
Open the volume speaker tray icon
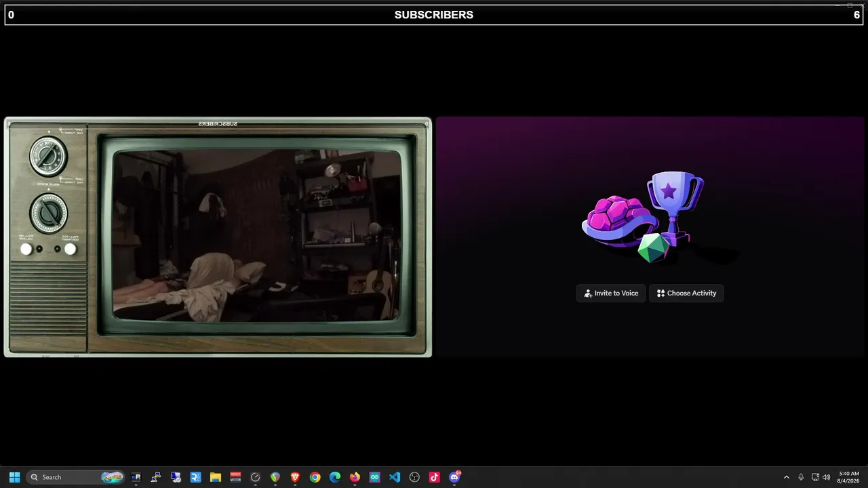point(826,477)
